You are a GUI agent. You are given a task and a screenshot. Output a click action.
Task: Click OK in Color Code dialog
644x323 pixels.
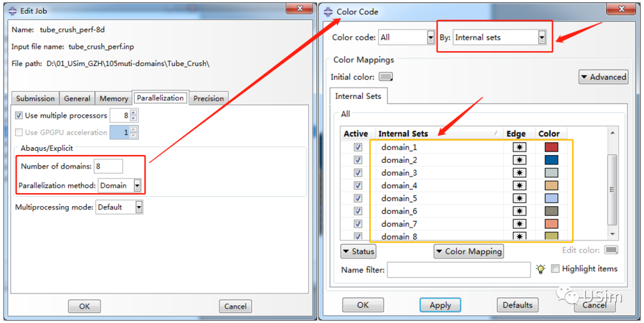(x=363, y=305)
